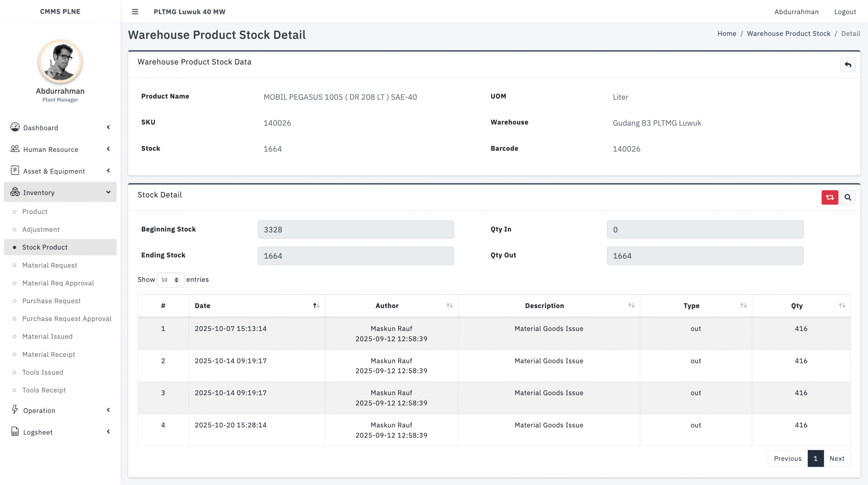Click 'Material Goods Issue' in row 2

pyautogui.click(x=549, y=361)
